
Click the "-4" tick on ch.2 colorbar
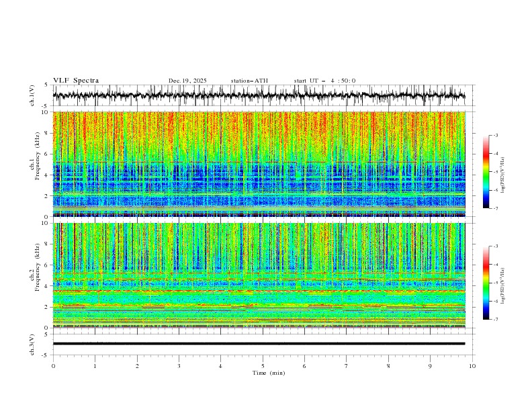click(x=496, y=265)
